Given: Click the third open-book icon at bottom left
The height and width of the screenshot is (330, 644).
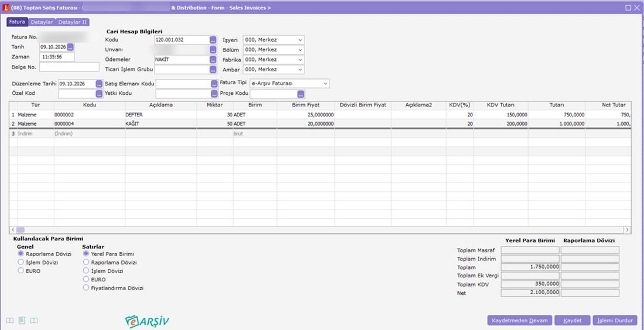Looking at the screenshot, I should (x=35, y=321).
